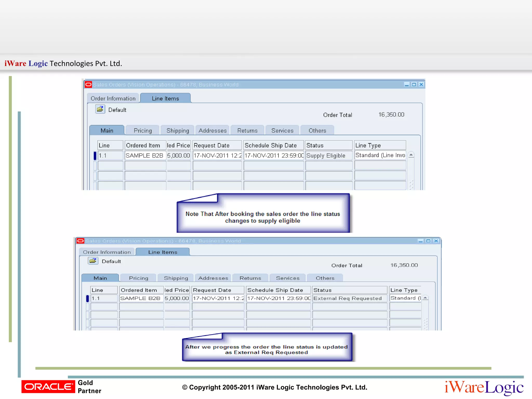Open Returns sub-tab in upper window

pyautogui.click(x=247, y=130)
